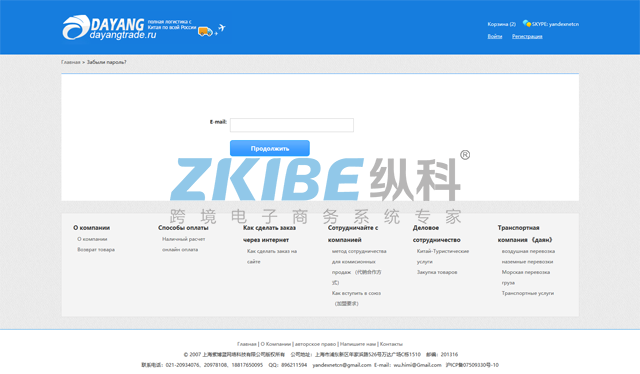Open the Регистрация registration link
Image resolution: width=640 pixels, height=374 pixels.
coord(527,36)
